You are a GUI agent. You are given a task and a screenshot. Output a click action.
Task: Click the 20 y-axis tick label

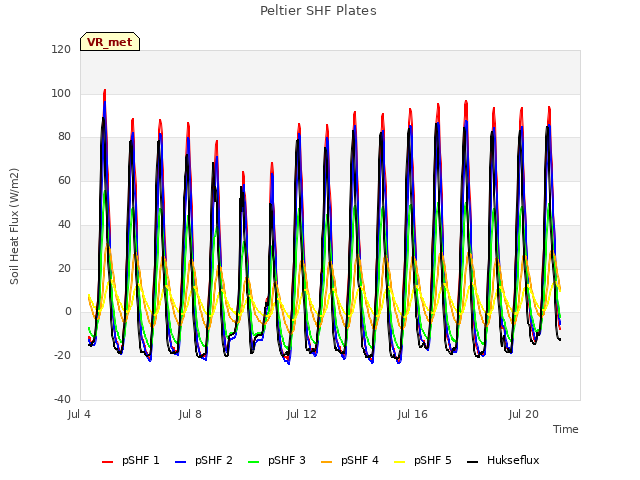tap(64, 269)
